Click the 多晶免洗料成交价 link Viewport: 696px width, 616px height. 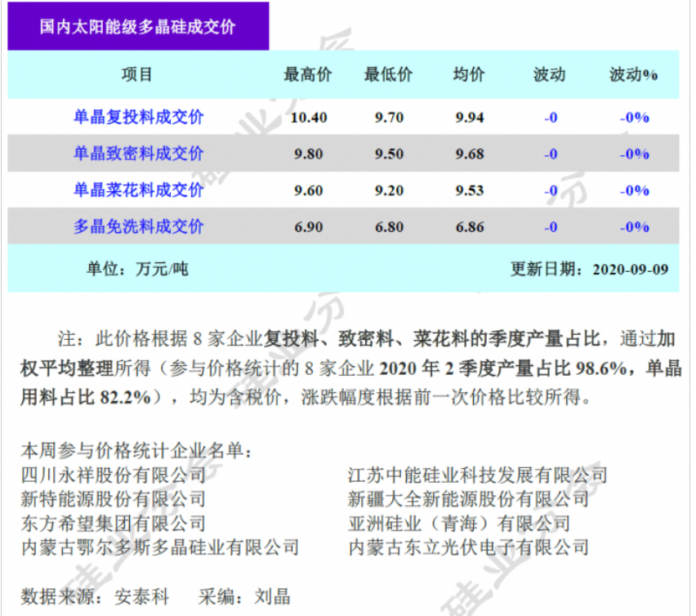[x=138, y=226]
